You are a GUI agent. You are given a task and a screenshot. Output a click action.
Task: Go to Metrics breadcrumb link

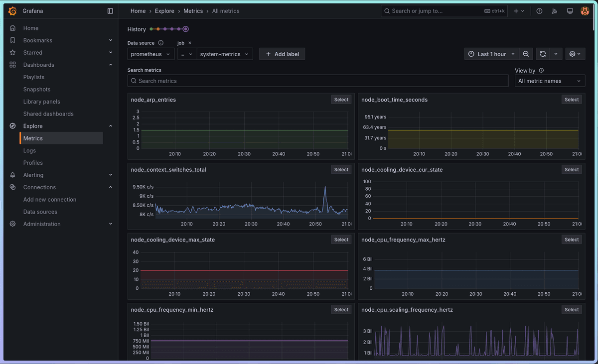pos(193,11)
